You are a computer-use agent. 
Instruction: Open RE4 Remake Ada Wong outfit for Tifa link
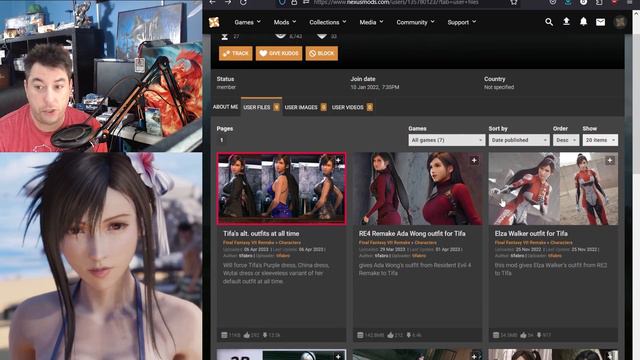click(412, 233)
